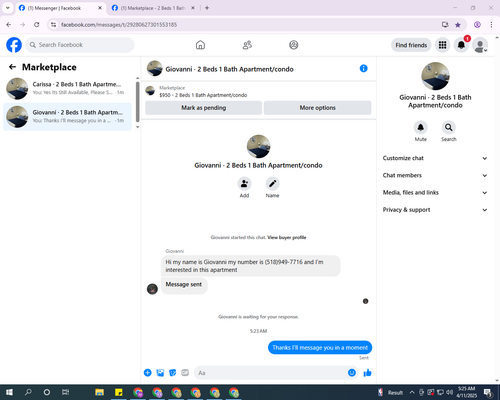Viewport: 500px width, 400px height.
Task: Open the Windows Start menu
Action: (x=9, y=392)
